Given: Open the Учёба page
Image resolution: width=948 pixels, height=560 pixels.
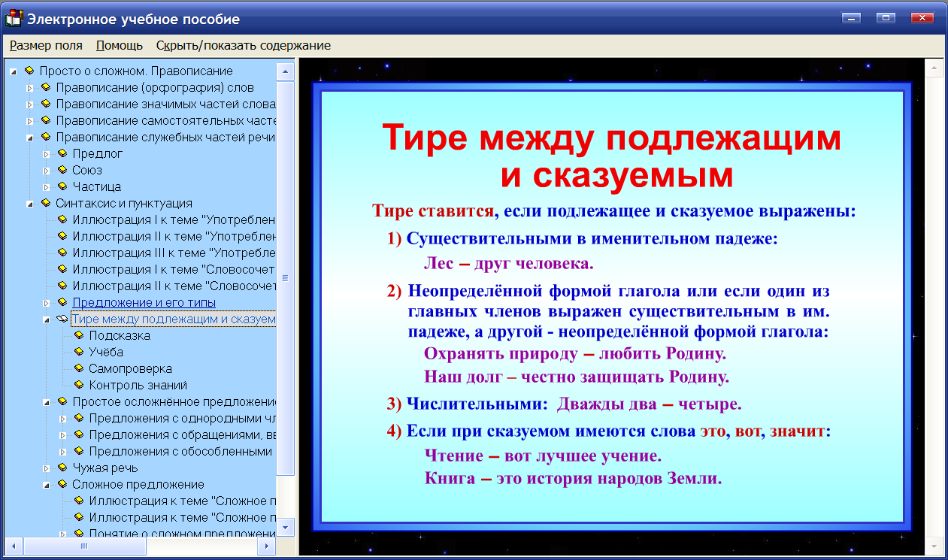Looking at the screenshot, I should [106, 353].
